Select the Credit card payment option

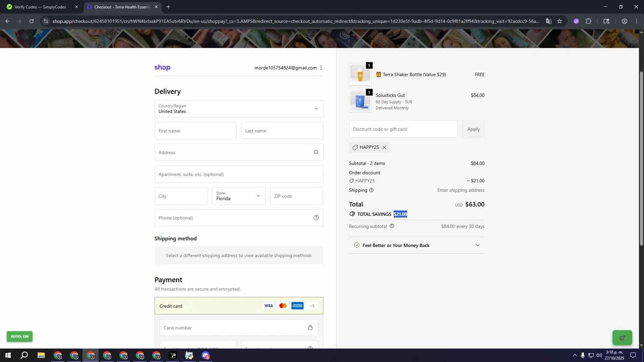coord(239,306)
